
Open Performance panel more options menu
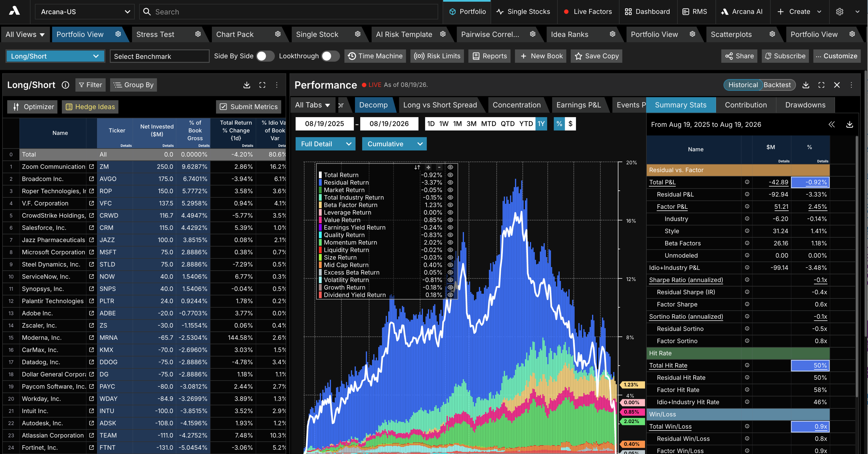coord(851,85)
